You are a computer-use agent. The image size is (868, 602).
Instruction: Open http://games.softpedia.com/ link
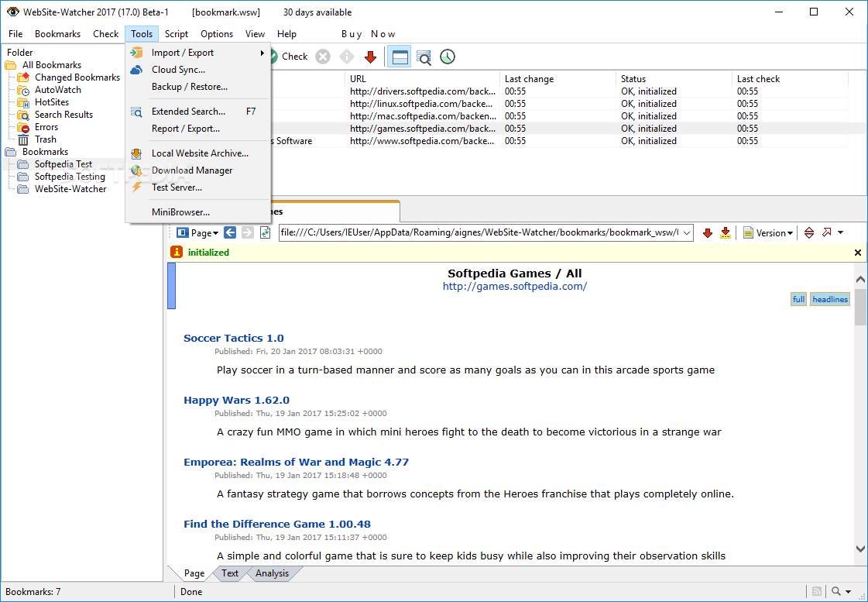click(x=514, y=287)
